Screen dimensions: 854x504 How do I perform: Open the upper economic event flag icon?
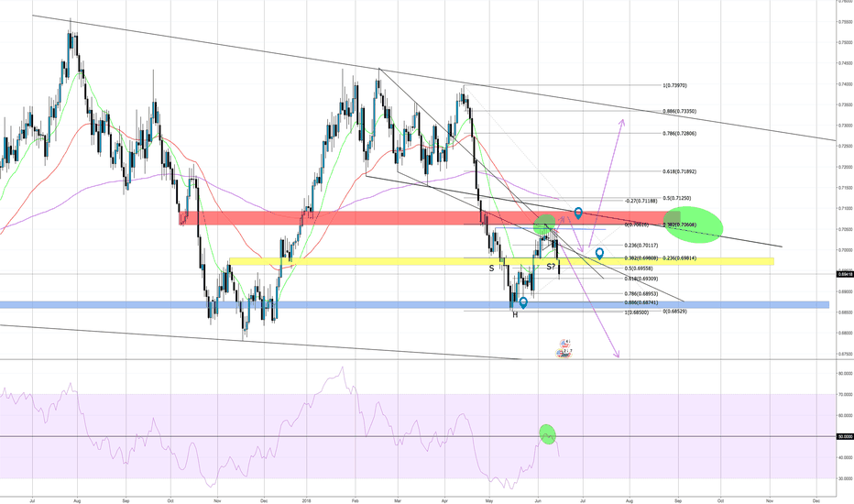565,343
